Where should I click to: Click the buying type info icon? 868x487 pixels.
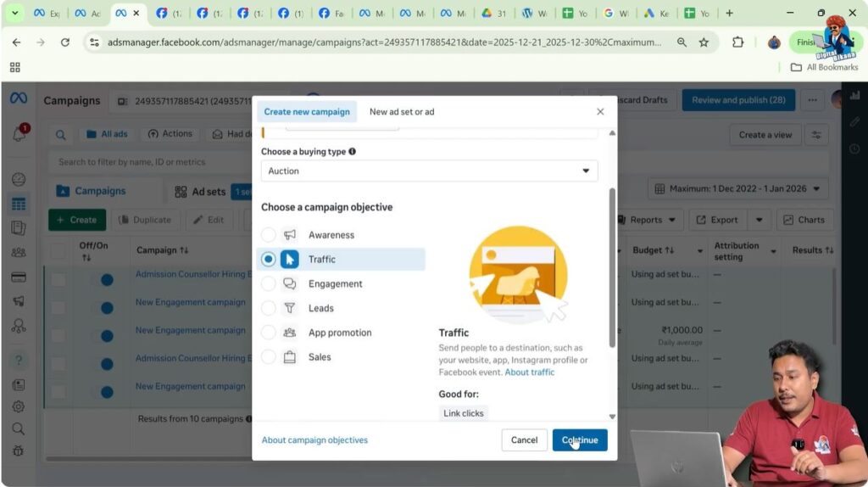352,151
